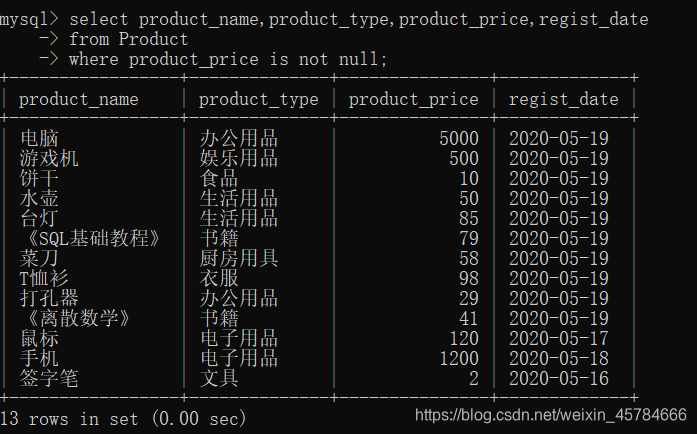Click the price value 79
This screenshot has width=697, height=434.
[469, 239]
